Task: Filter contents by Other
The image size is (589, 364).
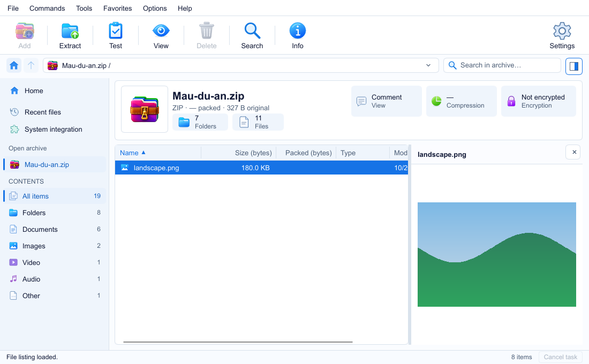Action: (x=55, y=295)
